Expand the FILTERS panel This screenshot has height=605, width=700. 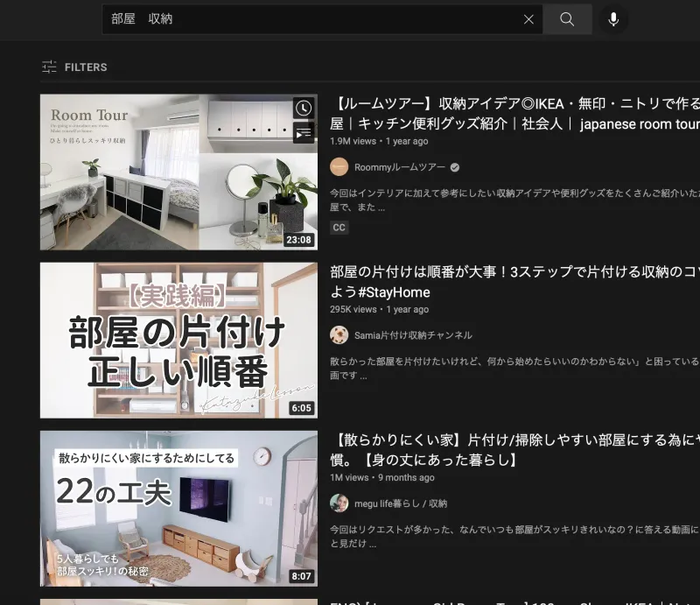86,67
